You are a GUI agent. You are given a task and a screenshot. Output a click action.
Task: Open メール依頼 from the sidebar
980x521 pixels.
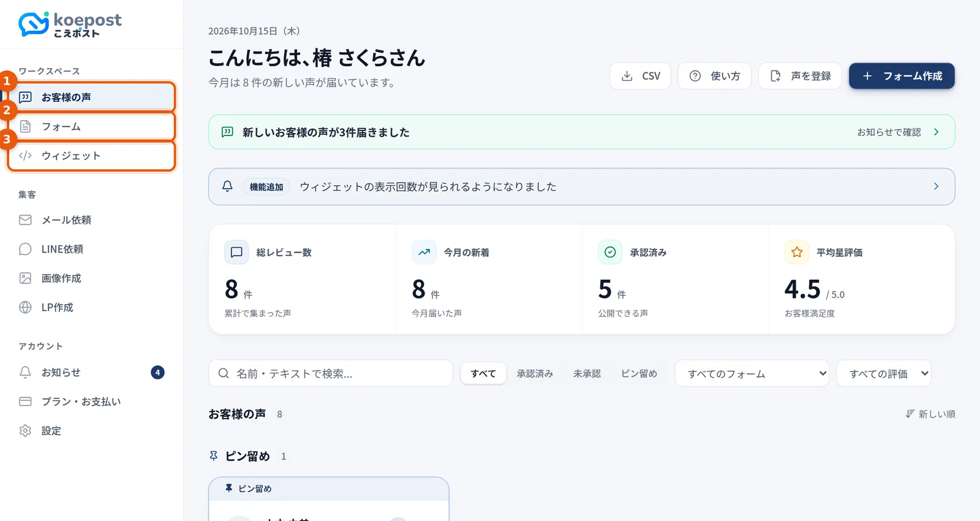coord(91,219)
